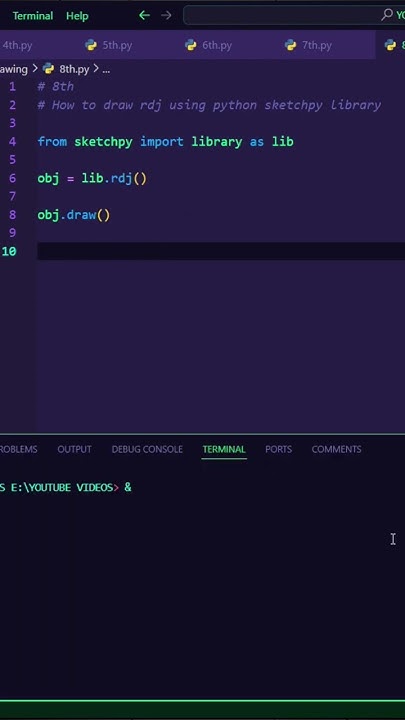Click the 'from' keyword on line 4
405x720 pixels.
coord(52,141)
